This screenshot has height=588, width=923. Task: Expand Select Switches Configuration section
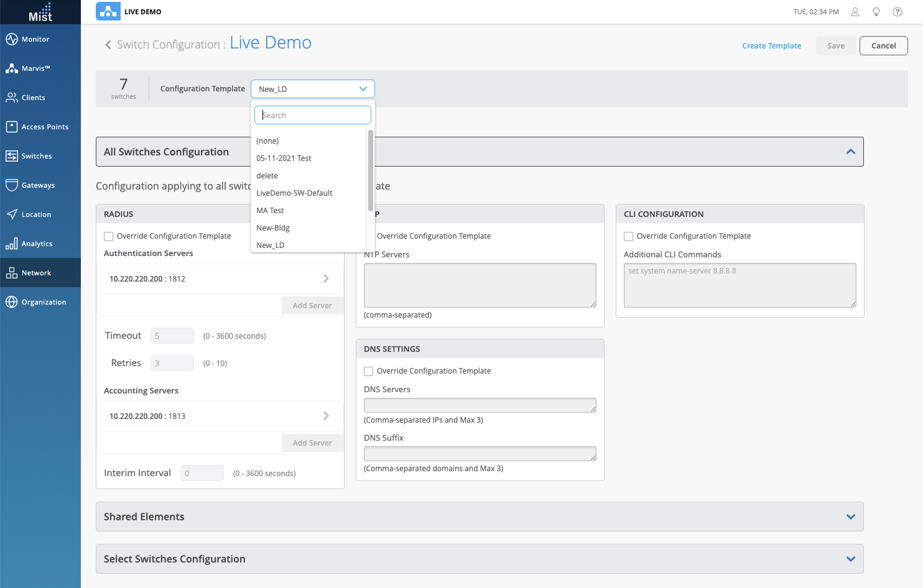tap(850, 559)
